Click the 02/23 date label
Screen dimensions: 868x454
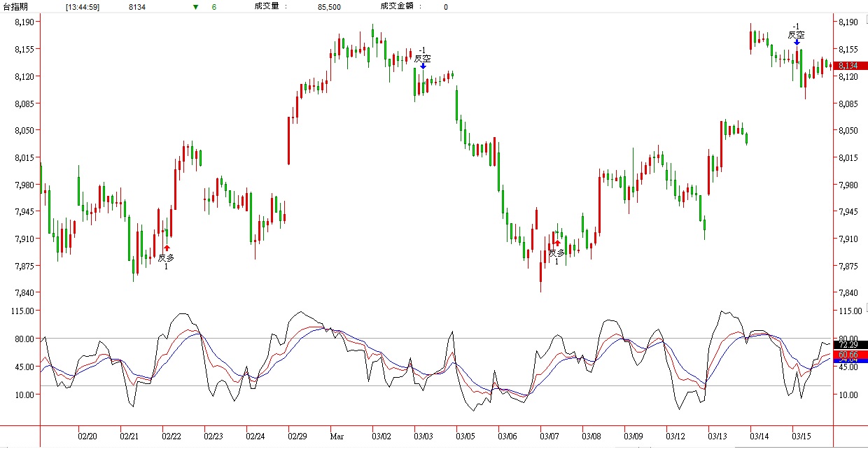point(213,436)
